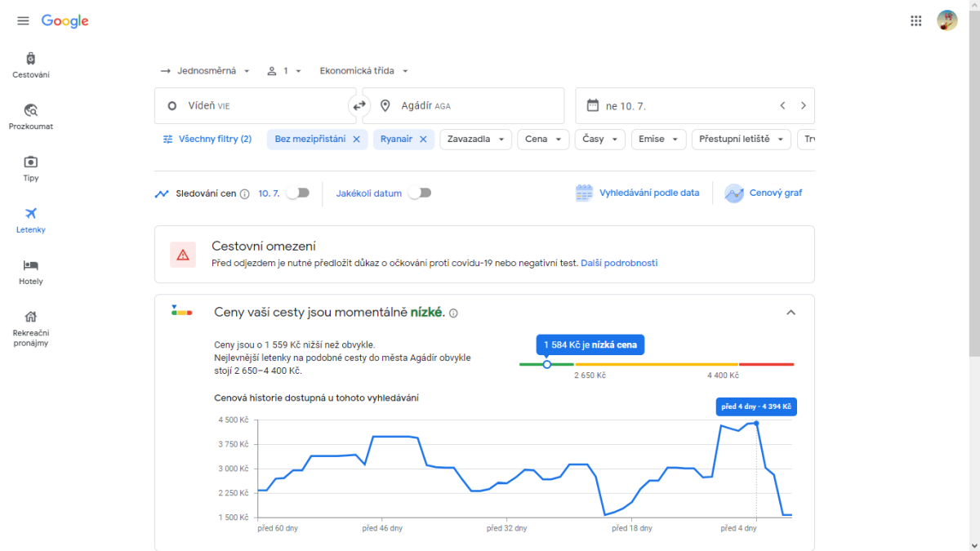
Task: Remove the Ryanair filter chip
Action: point(423,140)
